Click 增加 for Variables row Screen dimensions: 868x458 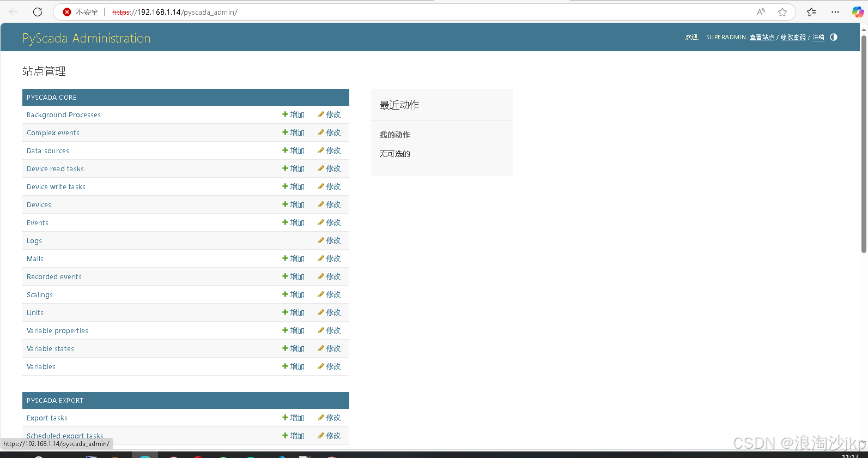click(293, 366)
